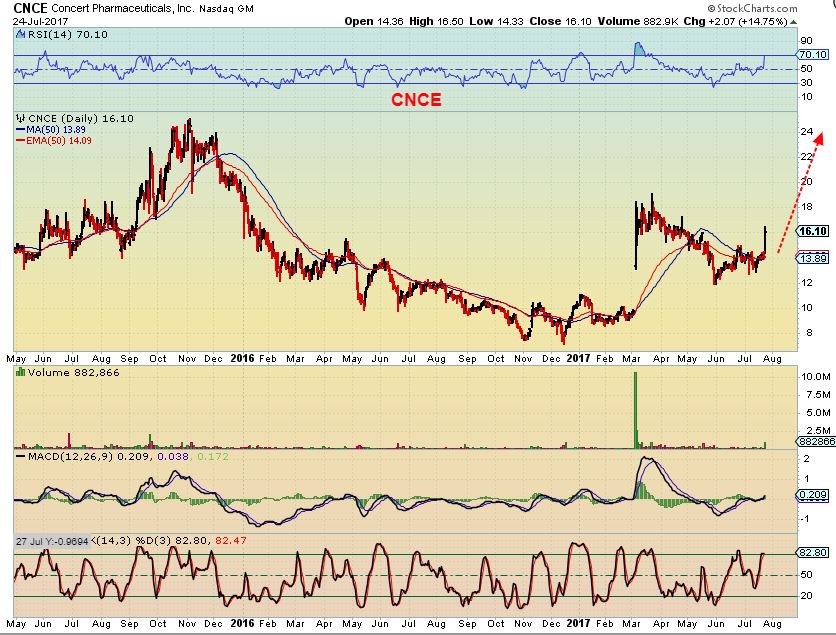Click the '%D(3) 82.80' stochastic label

(x=171, y=541)
